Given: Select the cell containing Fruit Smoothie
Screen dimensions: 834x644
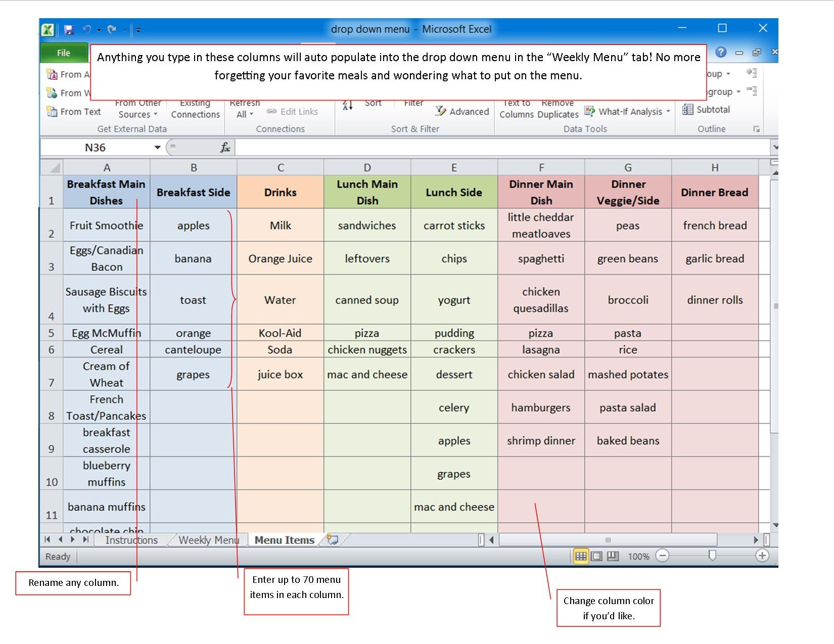Looking at the screenshot, I should click(x=106, y=225).
